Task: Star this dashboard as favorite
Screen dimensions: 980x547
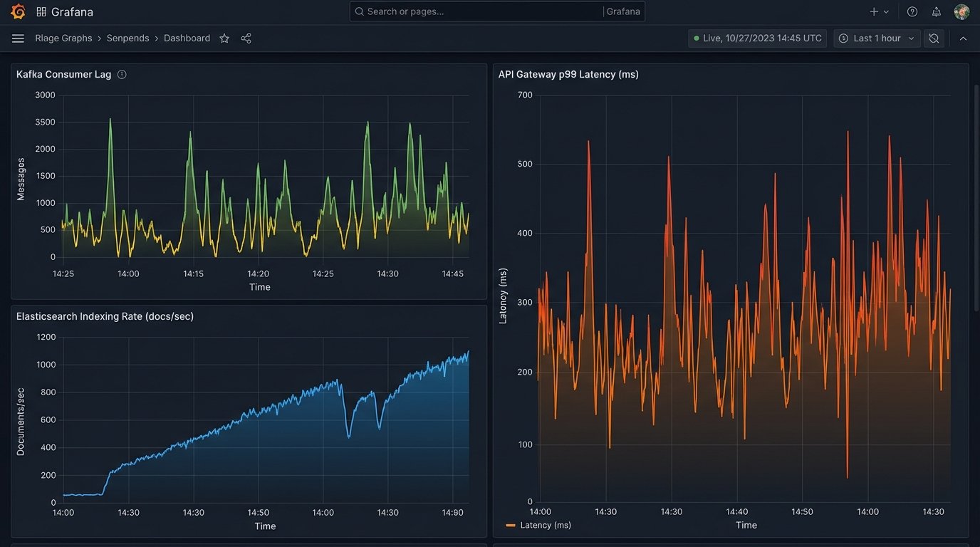Action: tap(224, 38)
